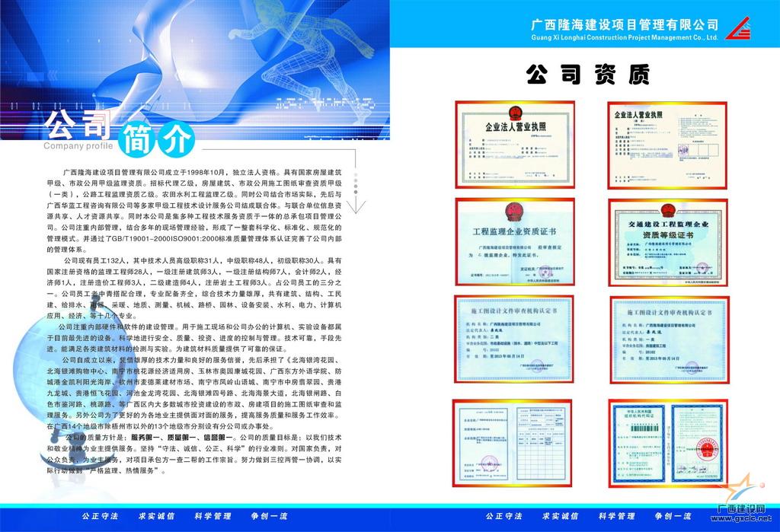Viewport: 780px width, 532px height.
Task: Click the red triangular Longhai company logo
Action: click(737, 28)
